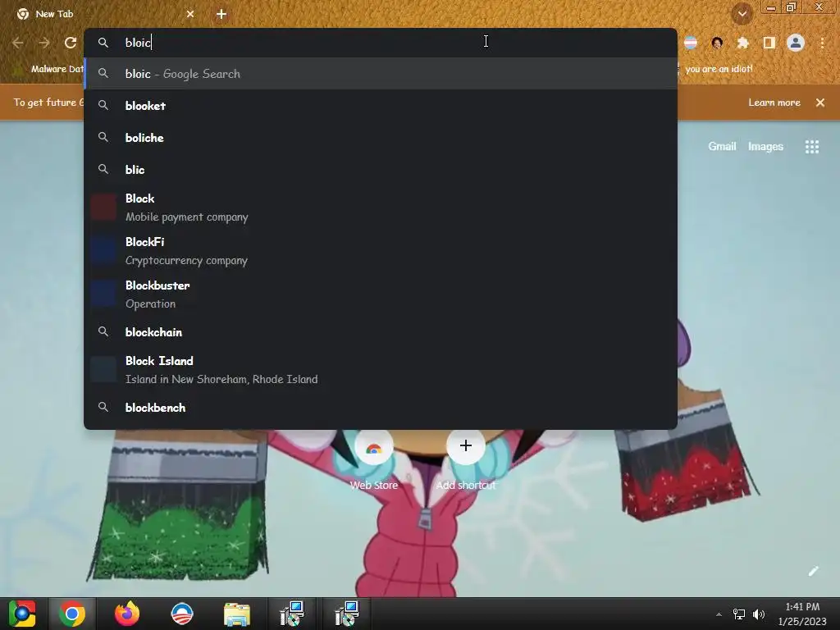
Task: Click the Customize Chrome pencil icon
Action: pyautogui.click(x=813, y=571)
